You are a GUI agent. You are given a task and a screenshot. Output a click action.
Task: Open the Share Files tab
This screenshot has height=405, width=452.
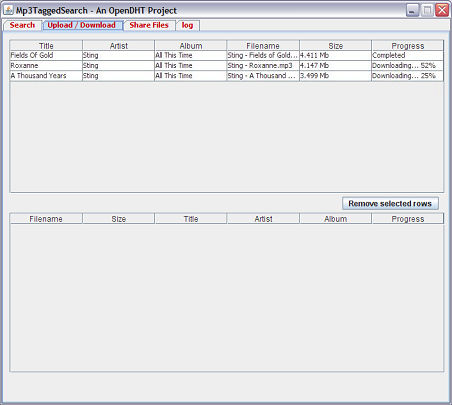tap(149, 25)
